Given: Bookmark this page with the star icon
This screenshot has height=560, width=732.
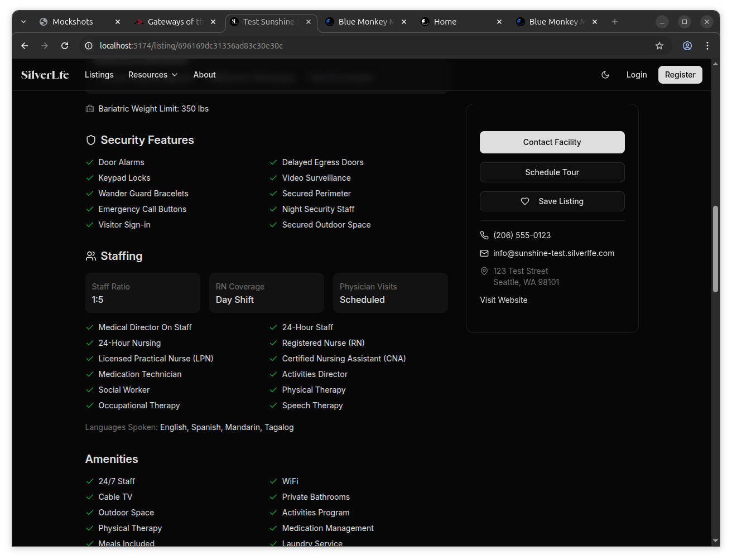Looking at the screenshot, I should click(x=659, y=46).
